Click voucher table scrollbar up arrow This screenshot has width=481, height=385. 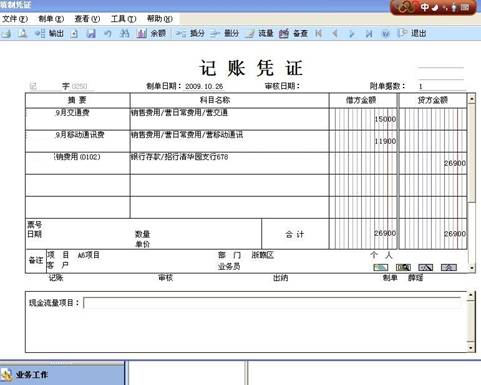click(471, 99)
